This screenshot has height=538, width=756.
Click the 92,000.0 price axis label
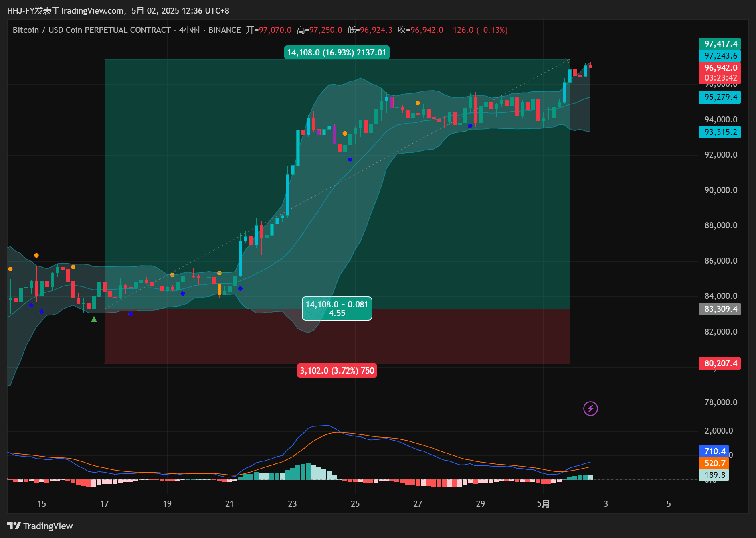point(721,155)
